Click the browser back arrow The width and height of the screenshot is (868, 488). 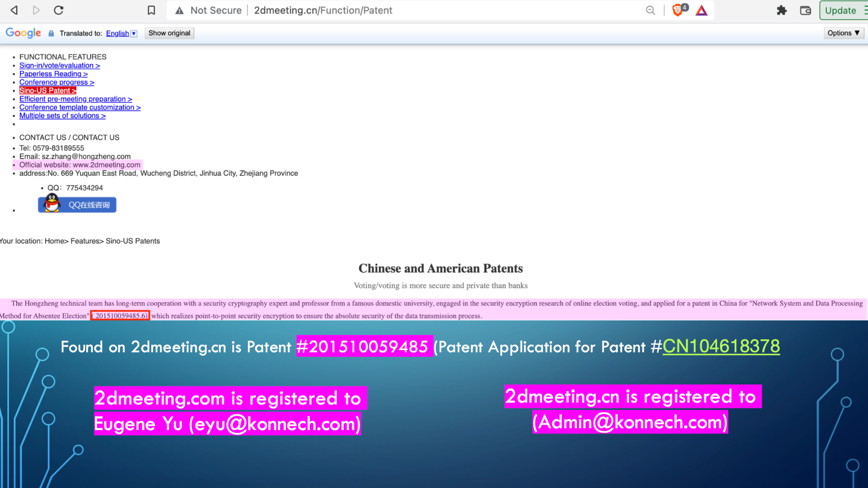(x=14, y=10)
